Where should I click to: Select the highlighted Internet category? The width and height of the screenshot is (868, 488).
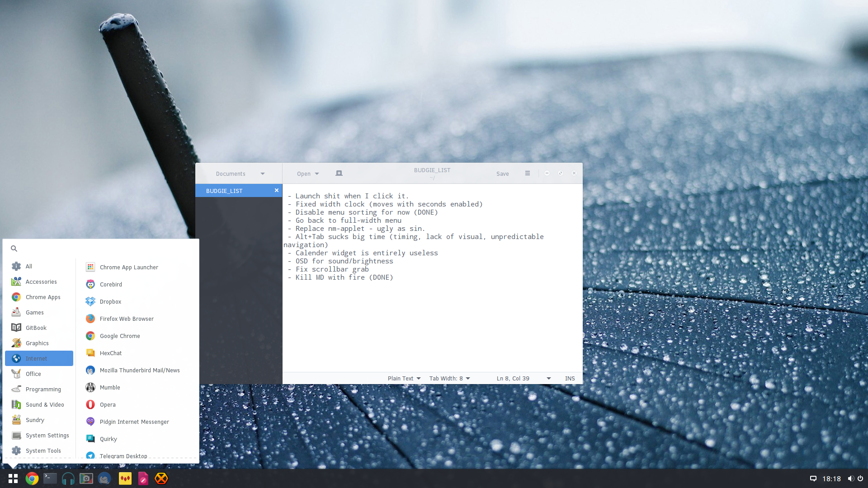39,358
